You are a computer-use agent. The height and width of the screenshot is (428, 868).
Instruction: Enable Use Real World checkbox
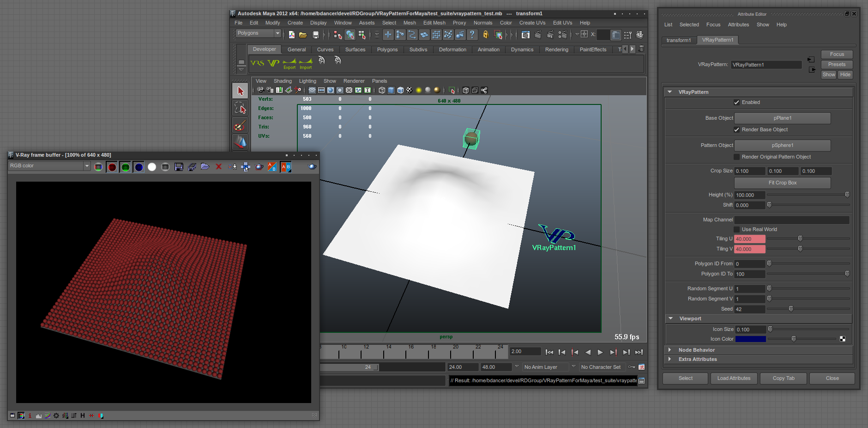[736, 230]
